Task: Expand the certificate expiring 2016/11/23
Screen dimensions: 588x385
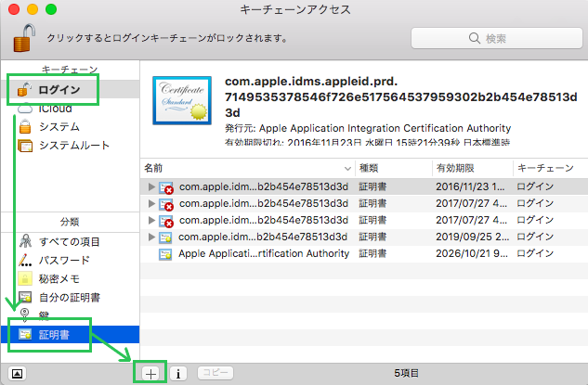Action: pos(151,186)
